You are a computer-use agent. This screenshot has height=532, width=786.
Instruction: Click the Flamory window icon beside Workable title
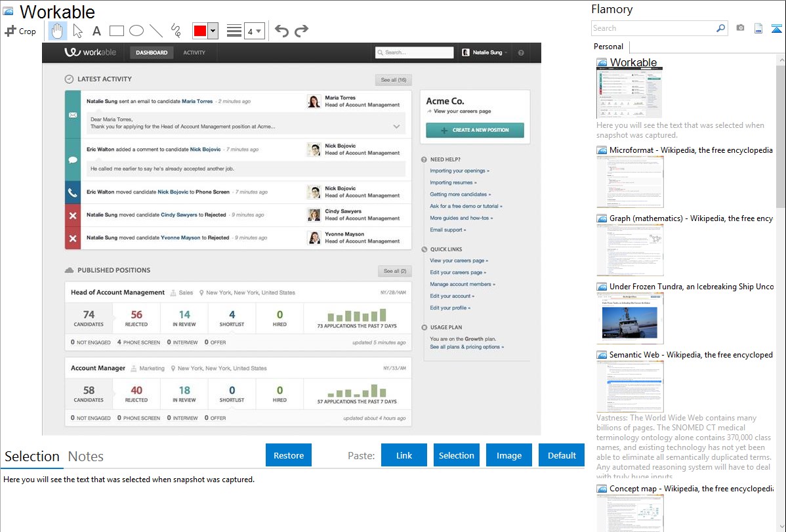pos(9,11)
